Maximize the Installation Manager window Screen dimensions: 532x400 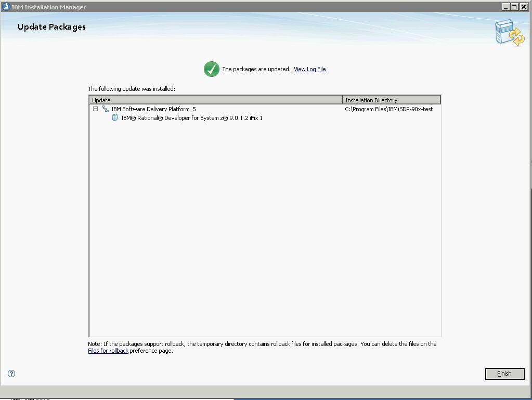[x=514, y=7]
